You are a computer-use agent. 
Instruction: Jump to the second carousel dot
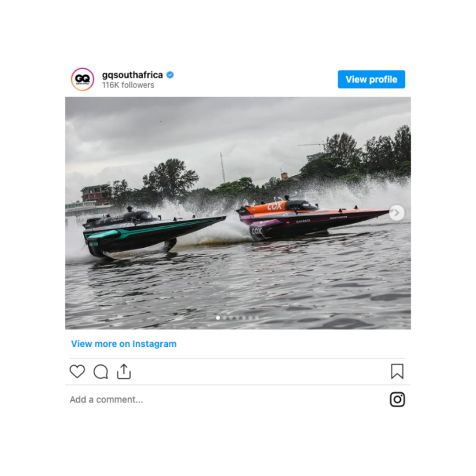tap(225, 318)
